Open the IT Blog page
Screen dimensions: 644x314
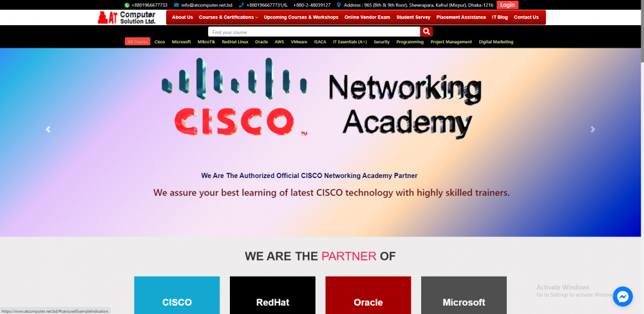click(x=500, y=17)
